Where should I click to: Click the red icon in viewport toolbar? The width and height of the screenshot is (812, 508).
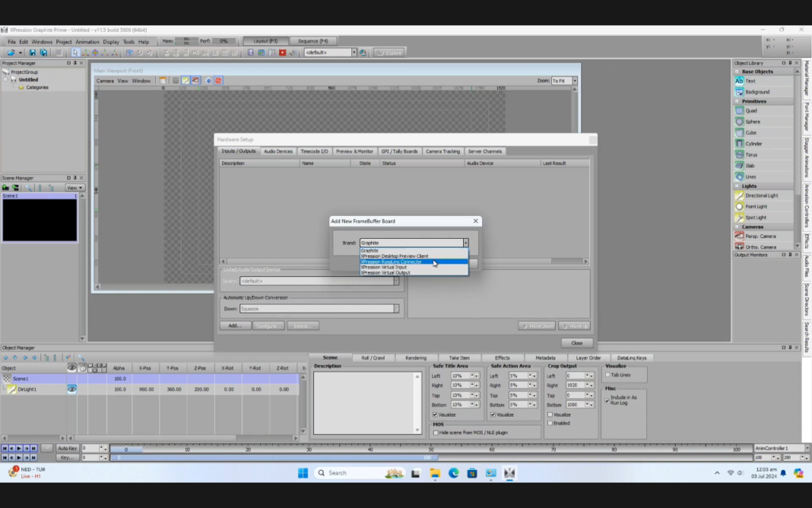[x=218, y=80]
